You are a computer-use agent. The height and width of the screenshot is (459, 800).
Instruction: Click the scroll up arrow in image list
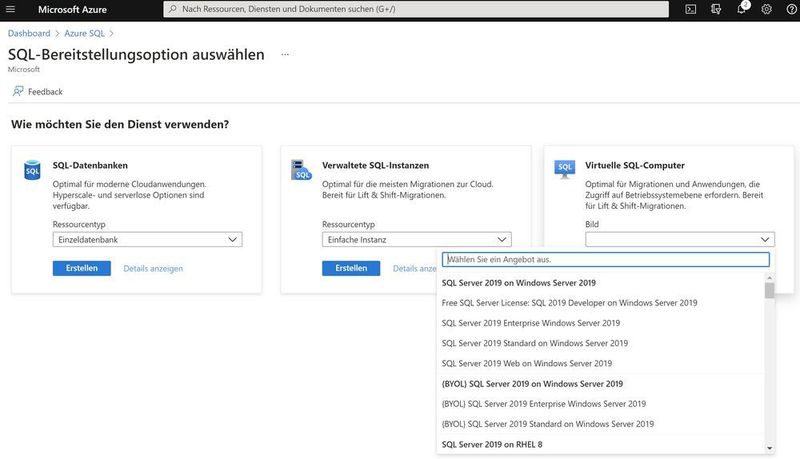769,277
